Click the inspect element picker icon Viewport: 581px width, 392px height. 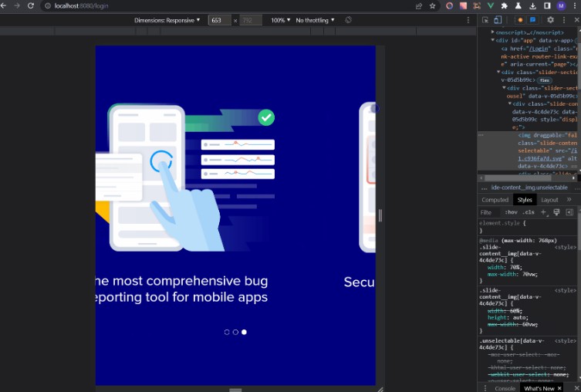485,19
